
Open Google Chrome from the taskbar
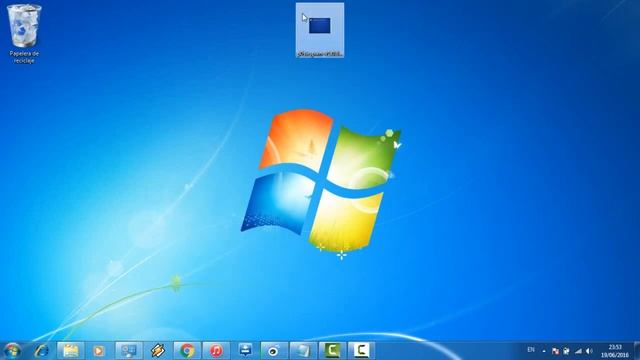[187, 351]
